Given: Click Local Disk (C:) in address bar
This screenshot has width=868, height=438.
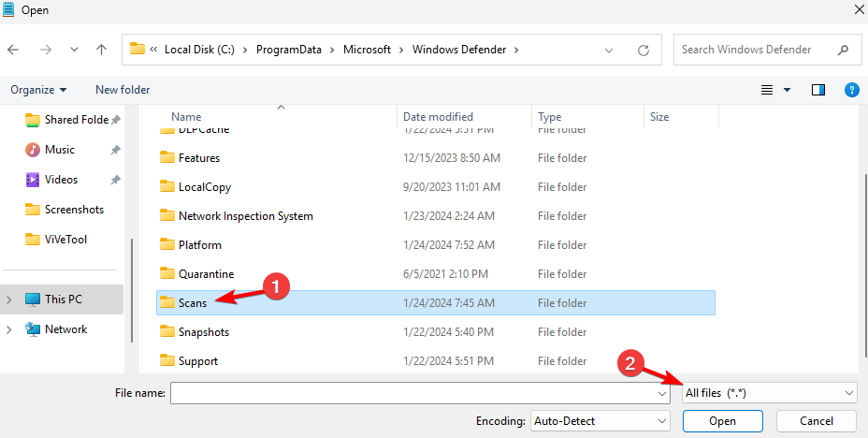Looking at the screenshot, I should click(200, 50).
